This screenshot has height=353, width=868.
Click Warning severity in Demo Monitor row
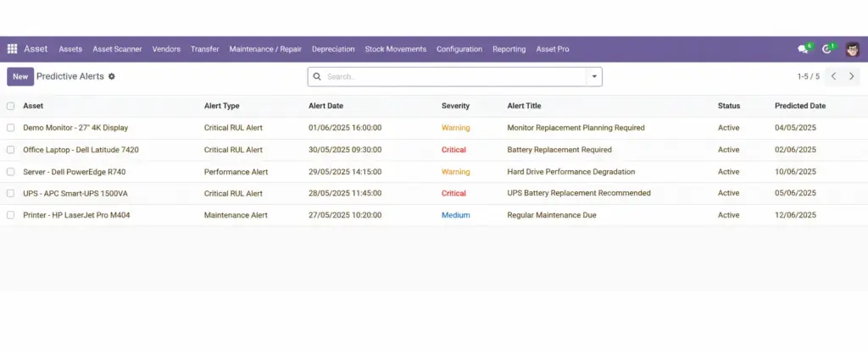pos(455,128)
